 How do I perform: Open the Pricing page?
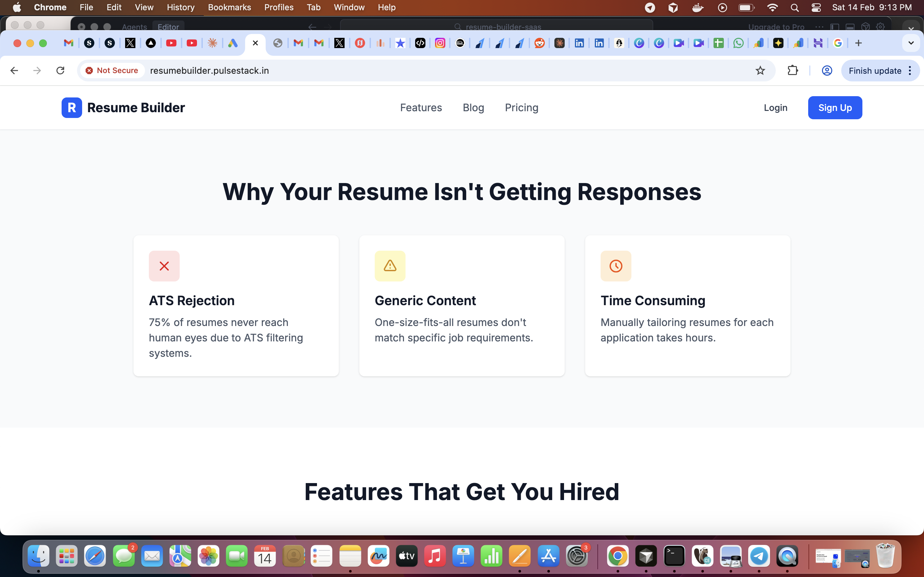[521, 108]
